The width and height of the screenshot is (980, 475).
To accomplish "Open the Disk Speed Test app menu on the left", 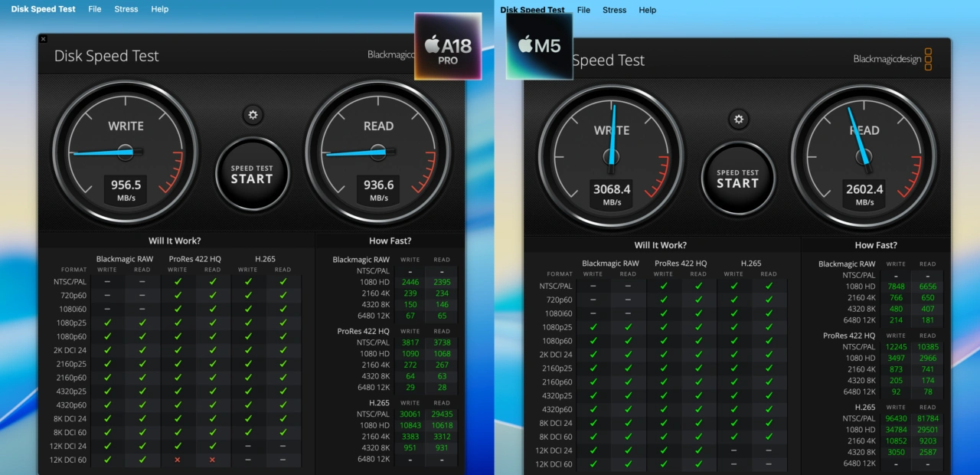I will click(x=44, y=9).
